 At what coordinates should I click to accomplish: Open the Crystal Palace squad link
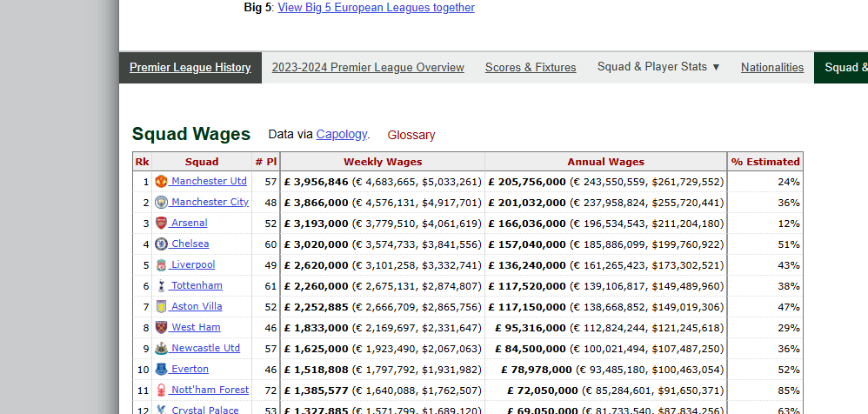click(204, 411)
